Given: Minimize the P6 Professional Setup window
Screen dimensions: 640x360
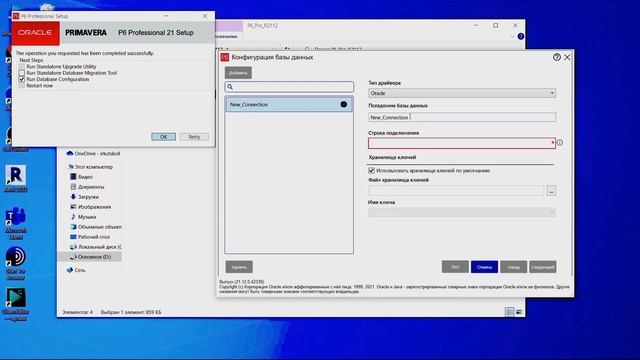Looking at the screenshot, I should click(166, 16).
